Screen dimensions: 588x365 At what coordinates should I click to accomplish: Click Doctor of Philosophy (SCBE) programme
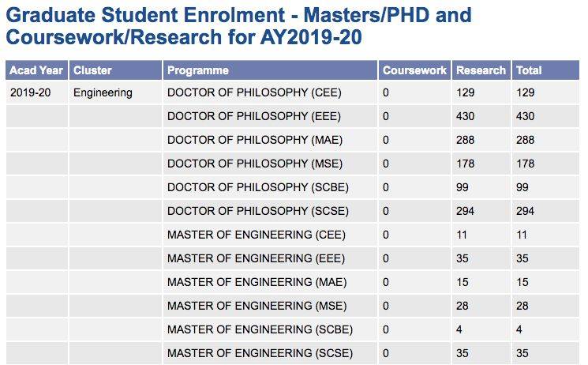pos(258,188)
